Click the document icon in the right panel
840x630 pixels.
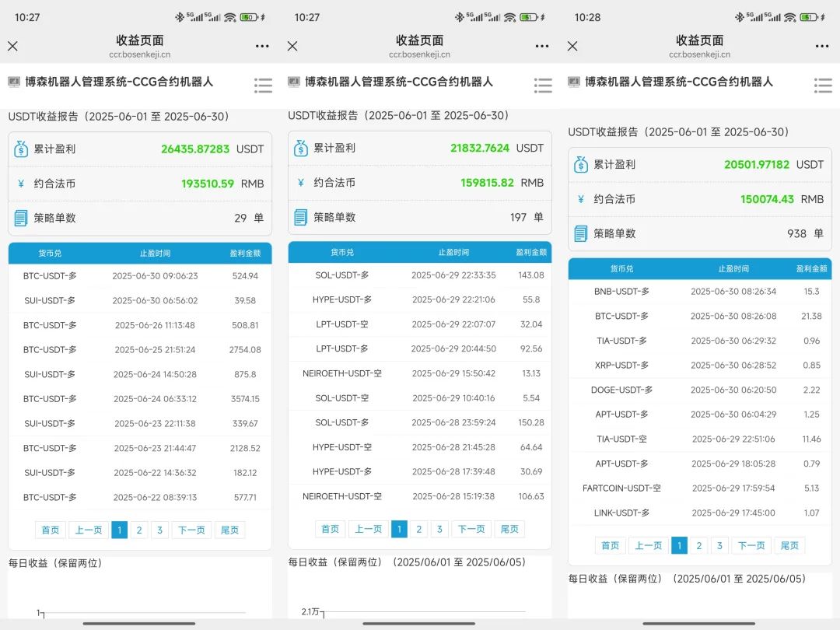pos(581,233)
